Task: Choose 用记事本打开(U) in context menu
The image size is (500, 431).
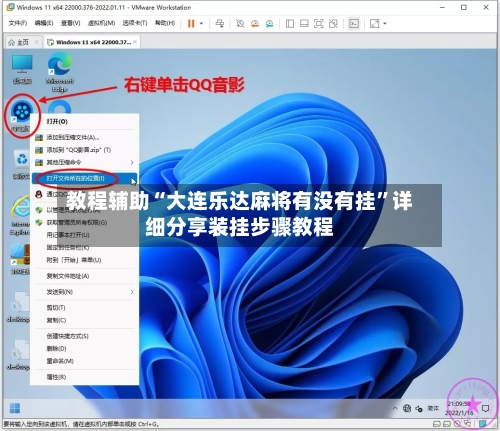Action: tap(84, 235)
